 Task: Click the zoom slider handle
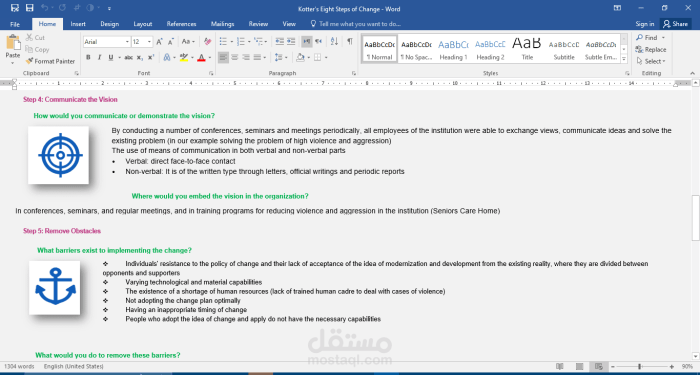[639, 367]
